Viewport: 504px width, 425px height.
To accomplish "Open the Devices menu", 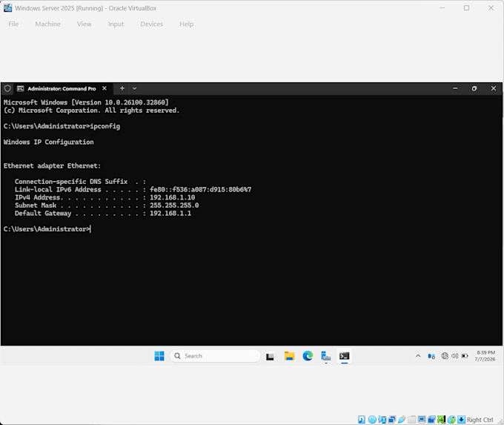I will tap(152, 24).
